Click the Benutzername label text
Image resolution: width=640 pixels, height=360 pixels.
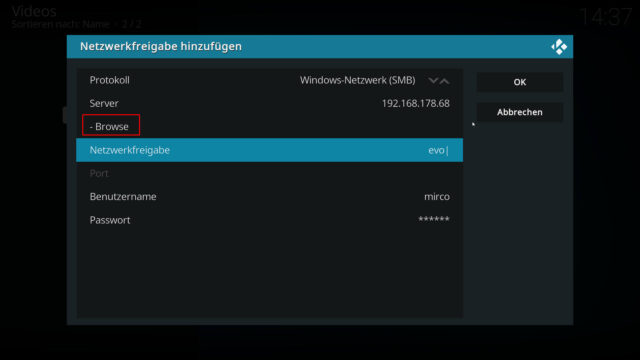pos(123,197)
